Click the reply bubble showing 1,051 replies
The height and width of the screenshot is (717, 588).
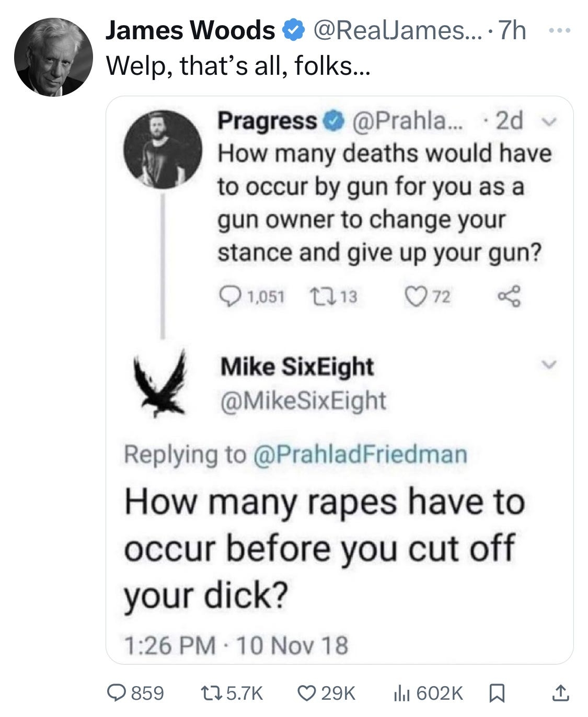coord(227,297)
